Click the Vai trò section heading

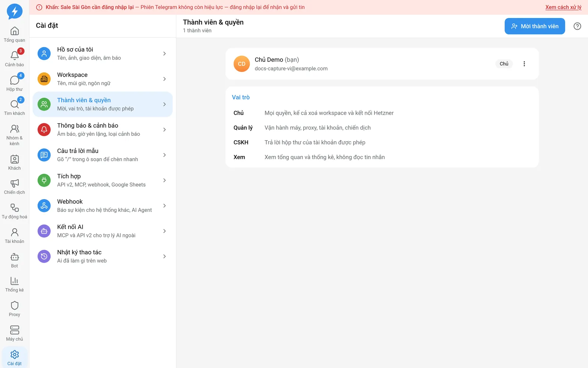tap(241, 97)
